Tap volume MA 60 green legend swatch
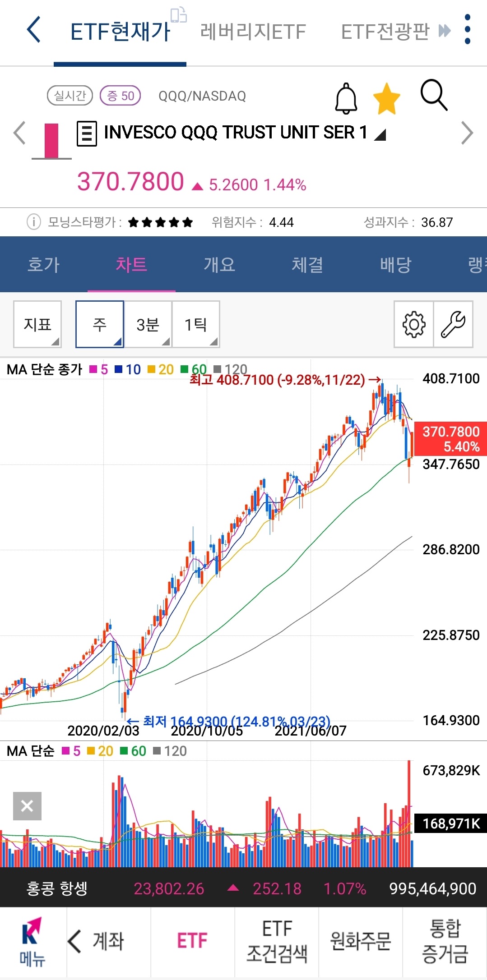The image size is (487, 980). 124,751
